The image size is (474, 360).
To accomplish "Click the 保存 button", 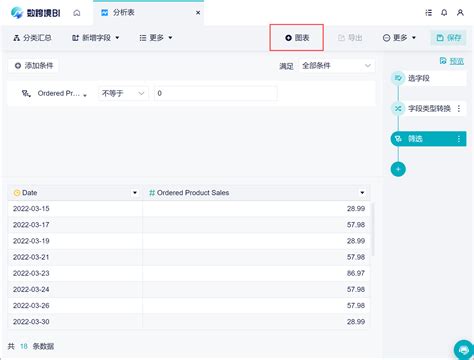I will (x=449, y=38).
